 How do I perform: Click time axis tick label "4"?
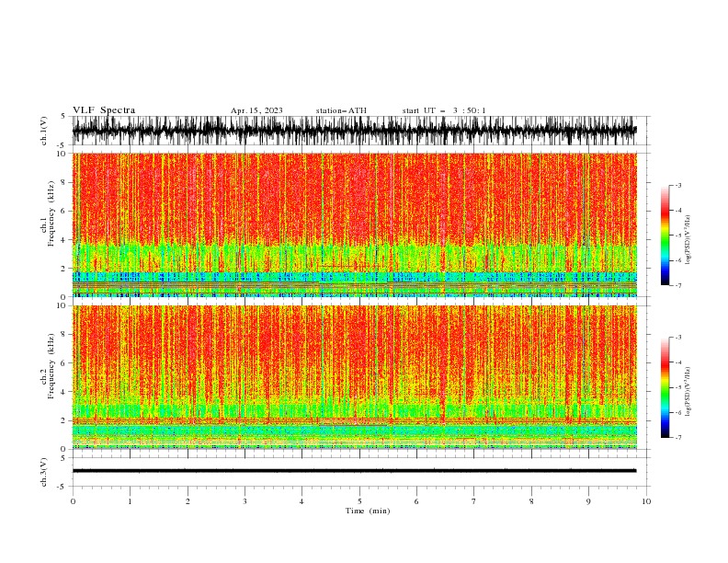tap(301, 501)
